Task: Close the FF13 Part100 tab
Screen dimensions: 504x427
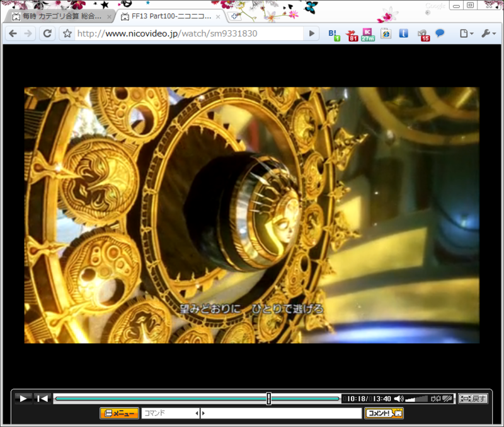Action: 218,17
